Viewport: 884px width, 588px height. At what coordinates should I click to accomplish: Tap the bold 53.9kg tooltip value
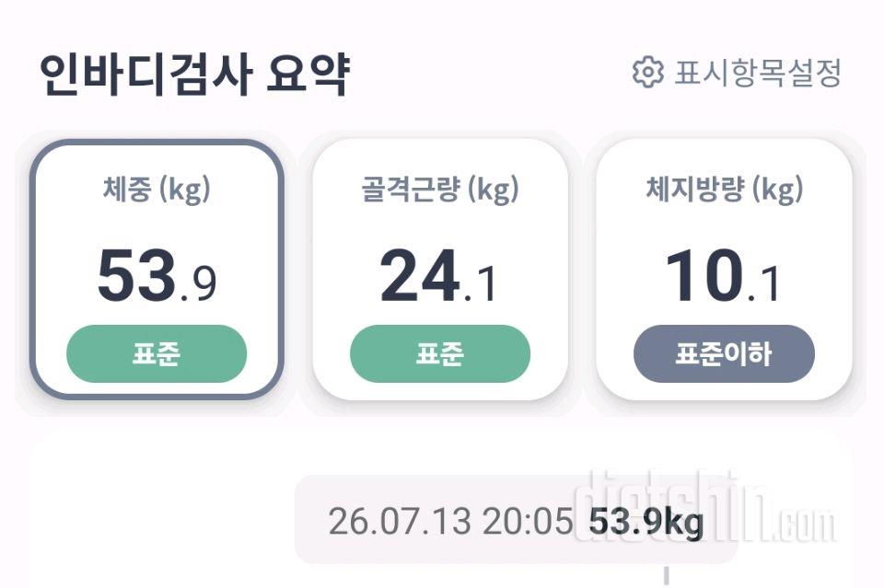click(646, 522)
